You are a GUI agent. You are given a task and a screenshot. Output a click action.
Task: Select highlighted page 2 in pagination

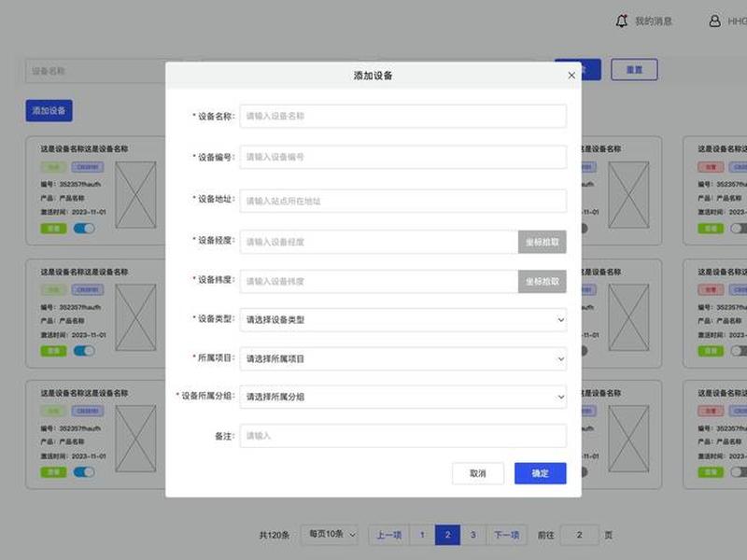click(x=447, y=535)
